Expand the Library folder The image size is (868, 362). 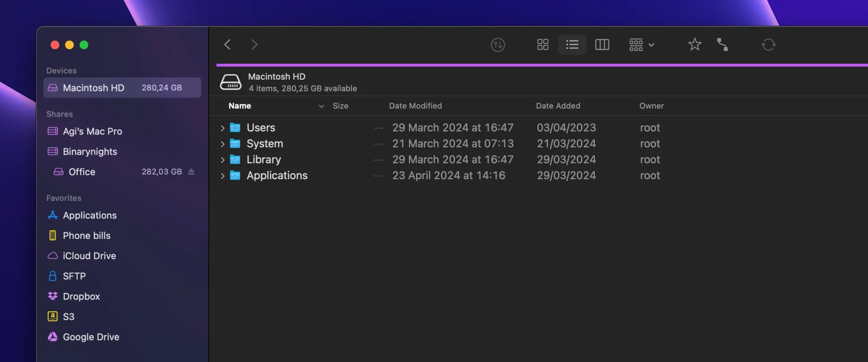pos(222,160)
